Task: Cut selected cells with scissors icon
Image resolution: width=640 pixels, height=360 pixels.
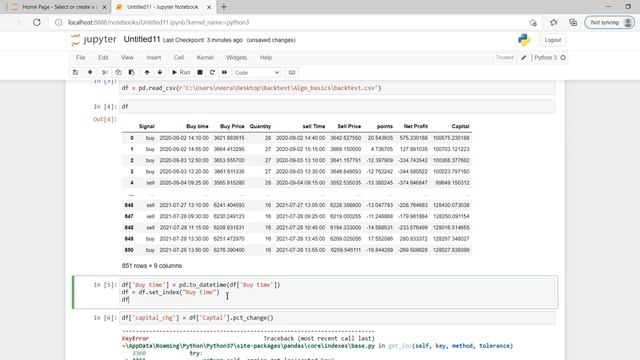Action: 105,72
